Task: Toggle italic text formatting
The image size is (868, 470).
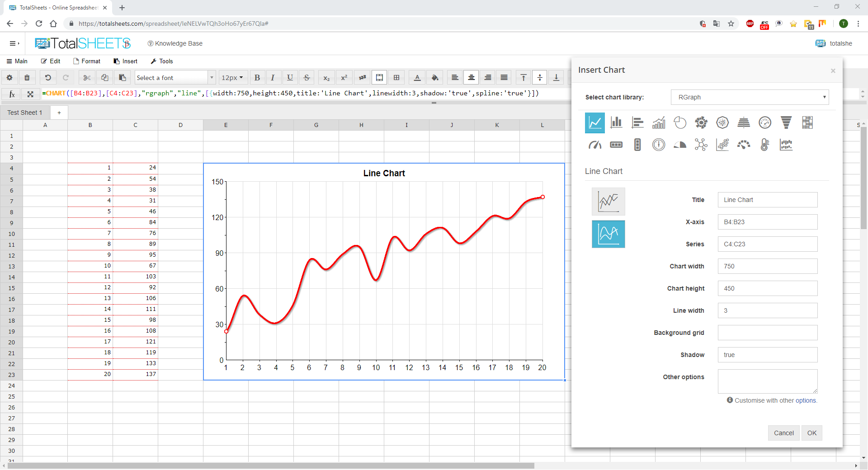Action: click(273, 77)
